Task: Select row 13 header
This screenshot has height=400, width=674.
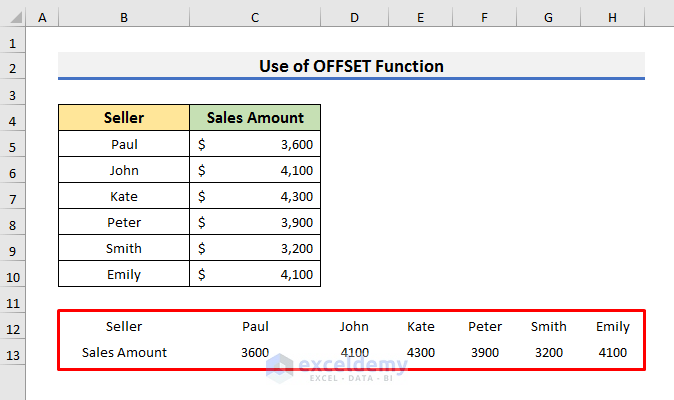Action: coord(14,352)
